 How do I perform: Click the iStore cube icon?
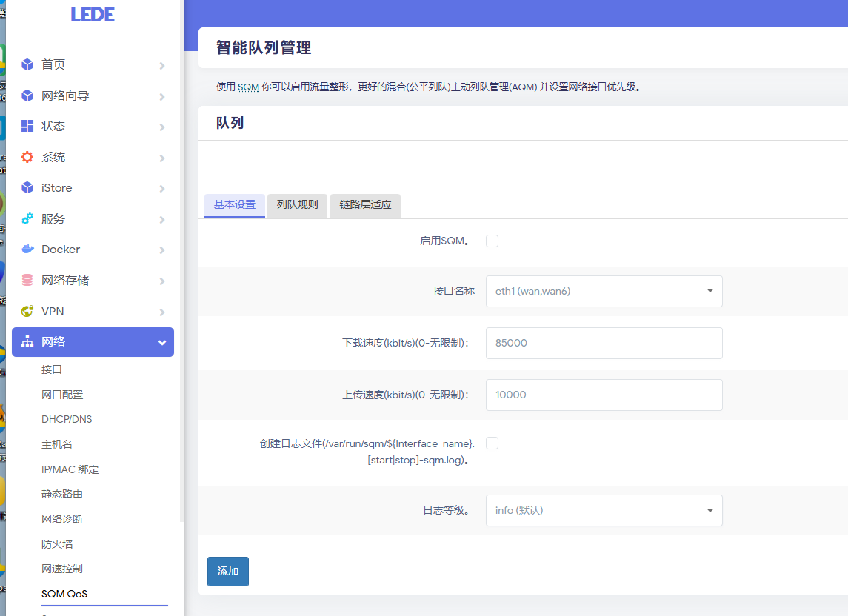tap(27, 187)
